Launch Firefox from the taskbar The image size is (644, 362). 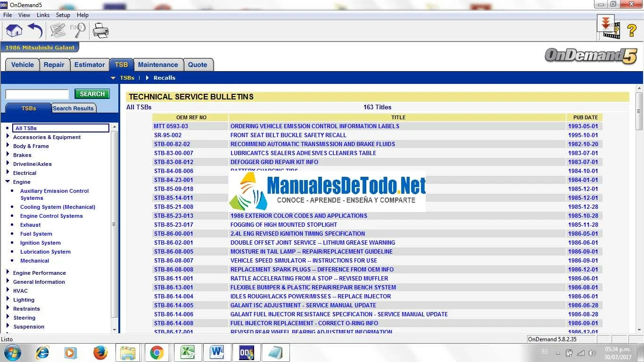click(x=100, y=352)
